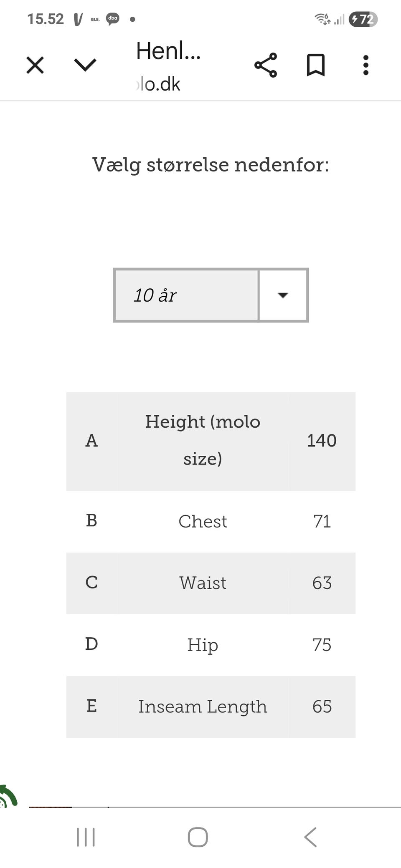Tap the Android recent apps button
The height and width of the screenshot is (868, 401).
86,837
